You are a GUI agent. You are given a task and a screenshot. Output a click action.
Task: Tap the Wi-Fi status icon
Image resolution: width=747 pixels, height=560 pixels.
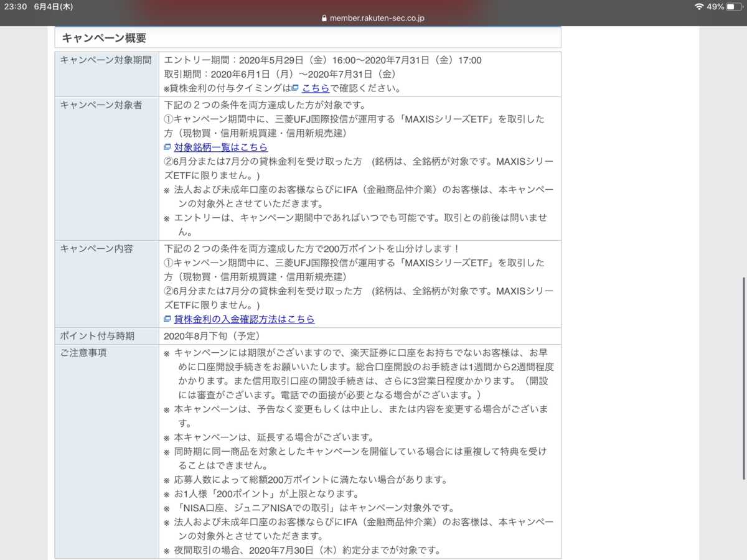pos(700,6)
